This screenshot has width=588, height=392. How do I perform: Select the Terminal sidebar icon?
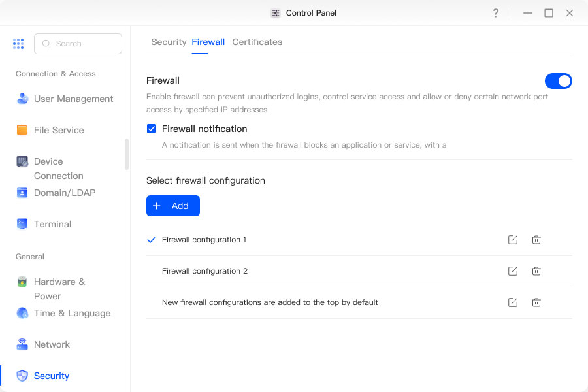point(22,224)
